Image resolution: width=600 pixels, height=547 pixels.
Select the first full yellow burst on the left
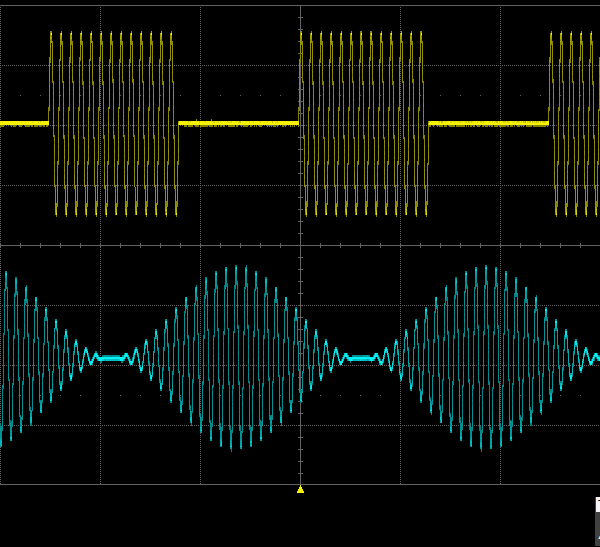[113, 123]
